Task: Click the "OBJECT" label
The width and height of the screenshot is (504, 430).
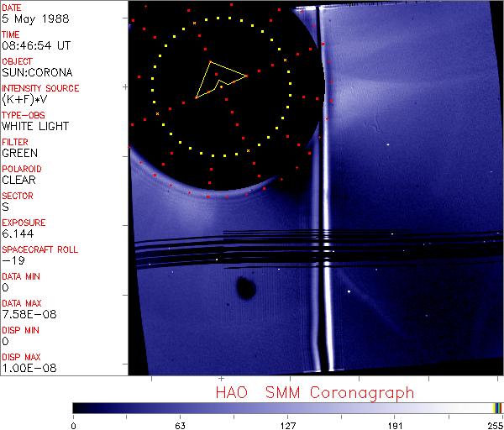Action: (x=17, y=61)
